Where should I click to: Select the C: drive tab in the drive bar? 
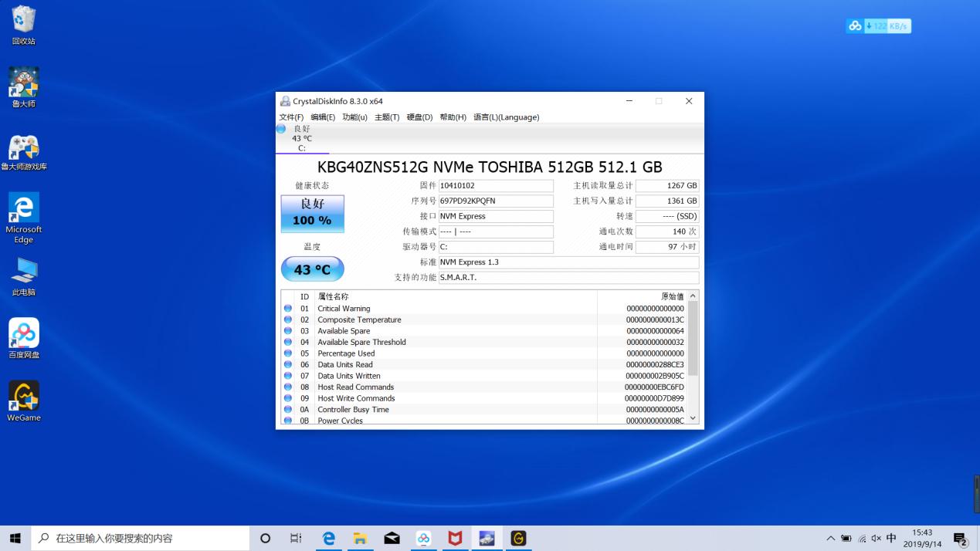click(301, 139)
